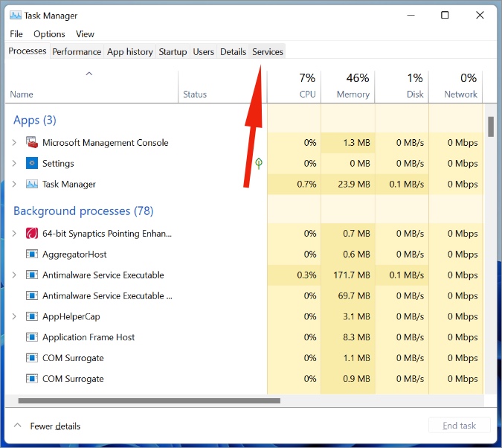Click the 0.1 MB/s disk value for Task Manager
The width and height of the screenshot is (502, 448).
pyautogui.click(x=407, y=184)
